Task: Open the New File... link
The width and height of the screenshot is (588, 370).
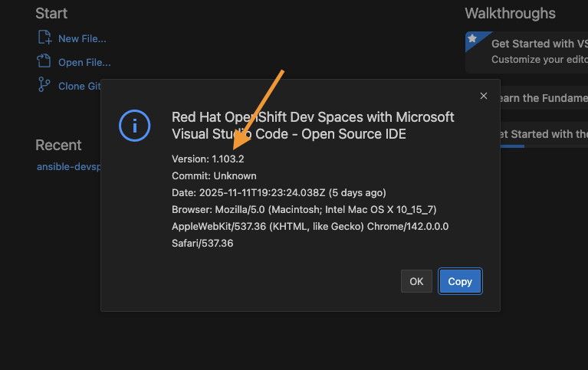Action: pos(82,39)
